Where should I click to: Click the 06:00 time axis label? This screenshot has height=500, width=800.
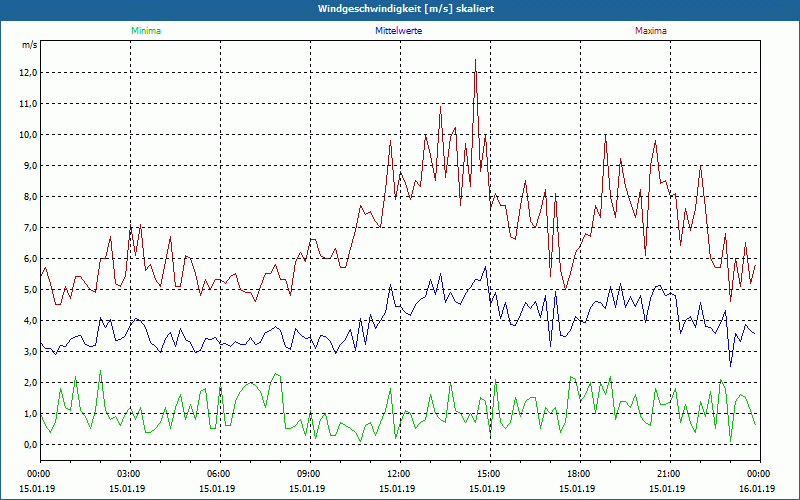(x=220, y=473)
